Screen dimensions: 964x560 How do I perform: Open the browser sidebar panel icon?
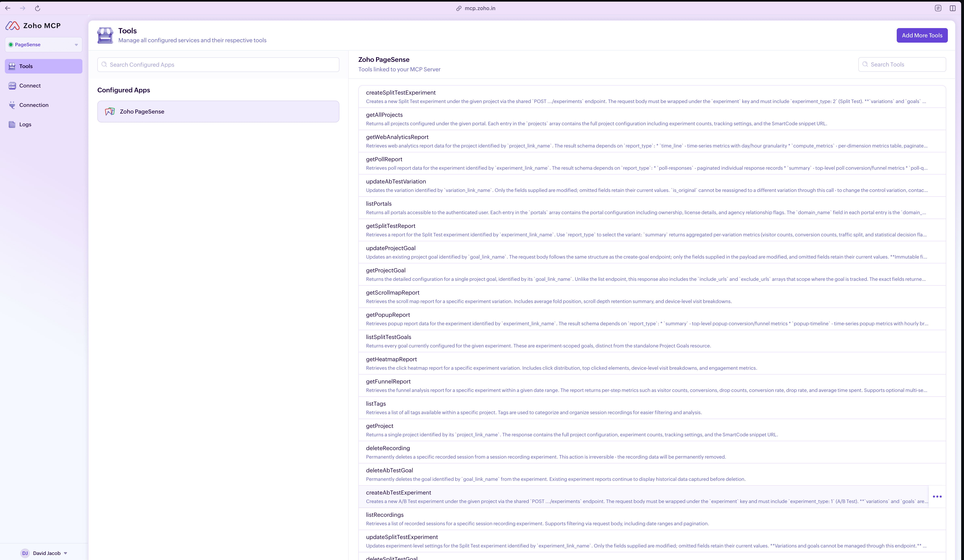(x=952, y=8)
